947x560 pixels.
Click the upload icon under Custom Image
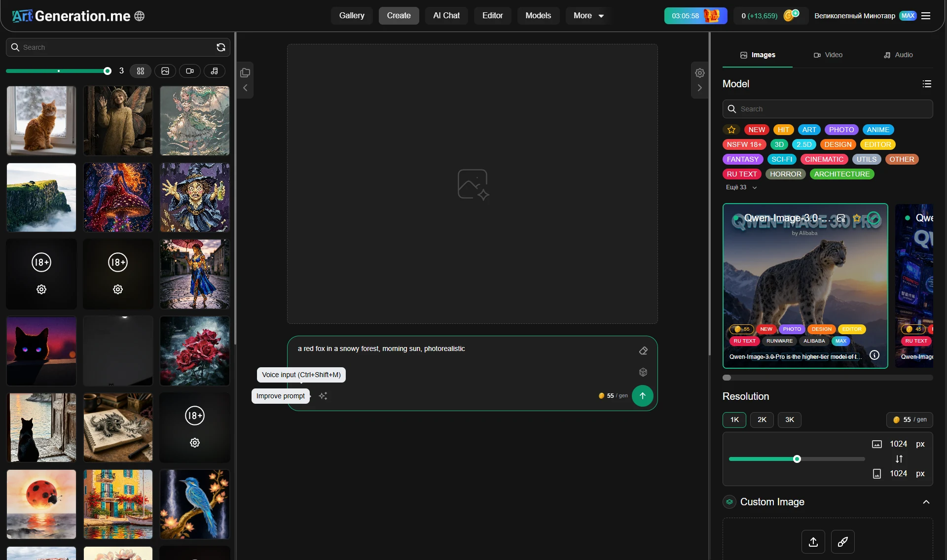coord(813,542)
